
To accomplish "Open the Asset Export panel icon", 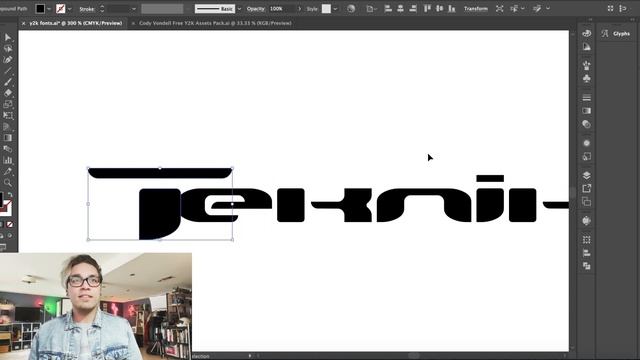I will click(587, 188).
